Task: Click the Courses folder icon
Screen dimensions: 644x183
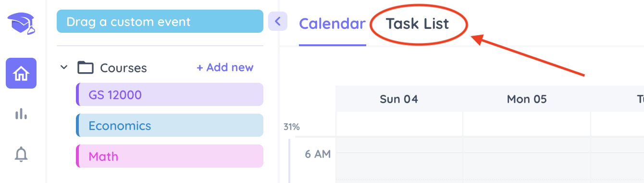Action: tap(86, 68)
